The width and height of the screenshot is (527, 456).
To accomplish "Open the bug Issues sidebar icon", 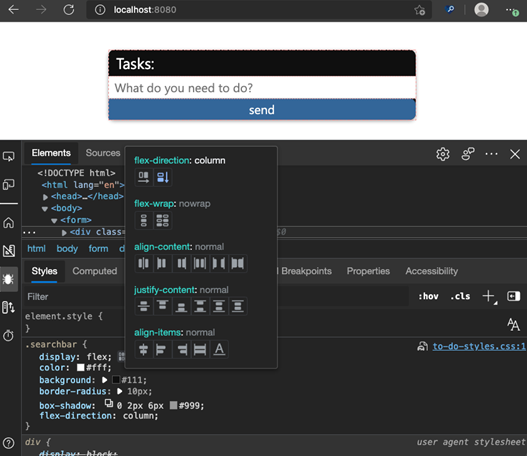I will coord(9,279).
